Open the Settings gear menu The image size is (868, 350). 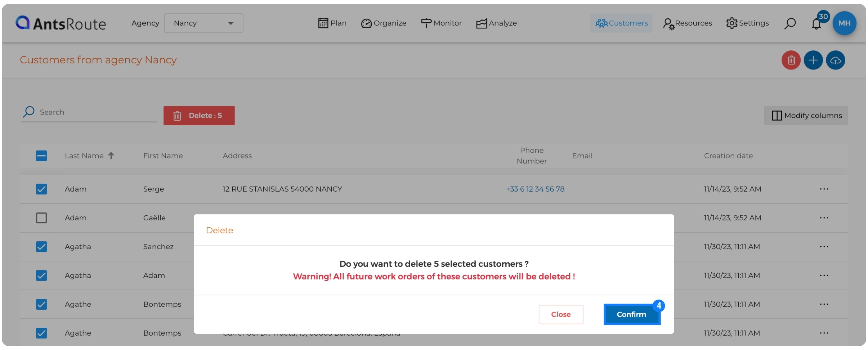point(747,23)
